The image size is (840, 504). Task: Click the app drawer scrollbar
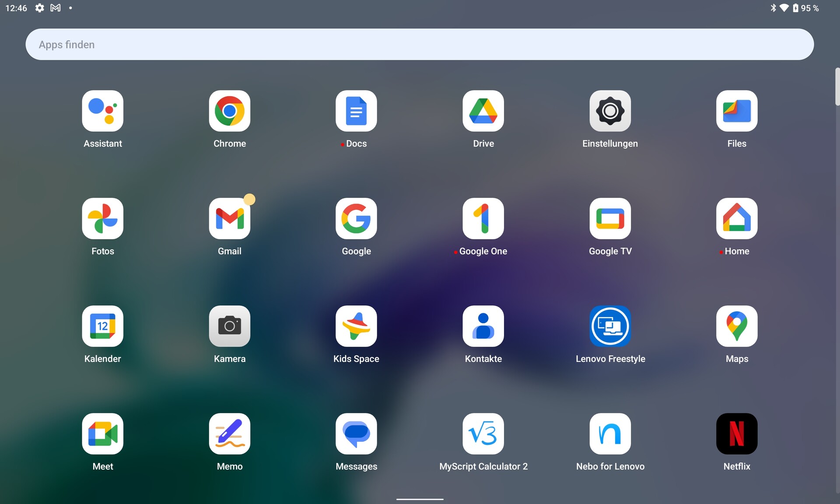tap(837, 87)
